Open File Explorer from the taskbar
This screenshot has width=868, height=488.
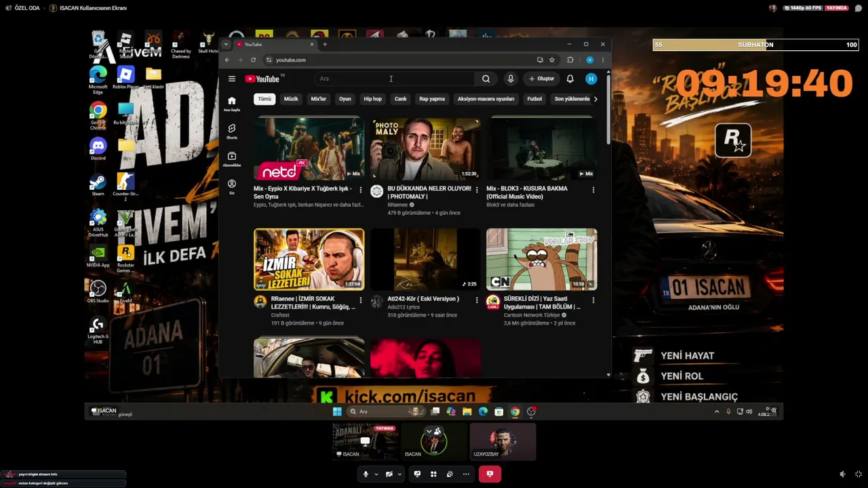[467, 411]
